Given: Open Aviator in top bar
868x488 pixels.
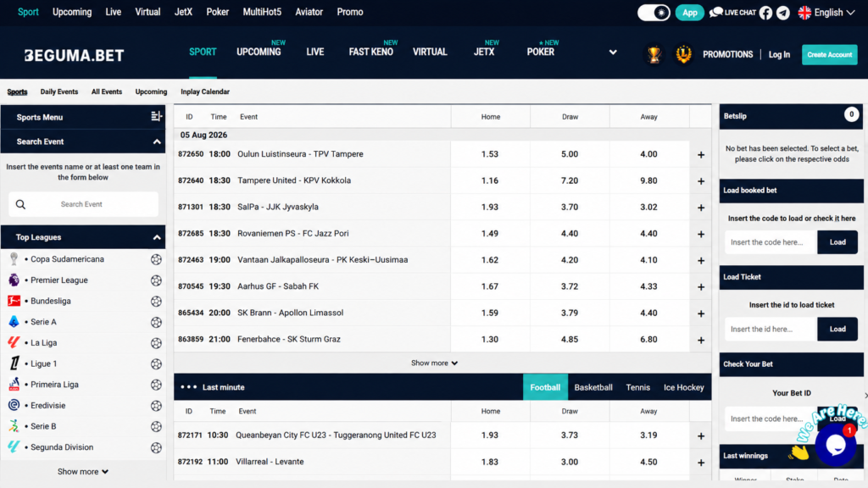Looking at the screenshot, I should coord(309,12).
